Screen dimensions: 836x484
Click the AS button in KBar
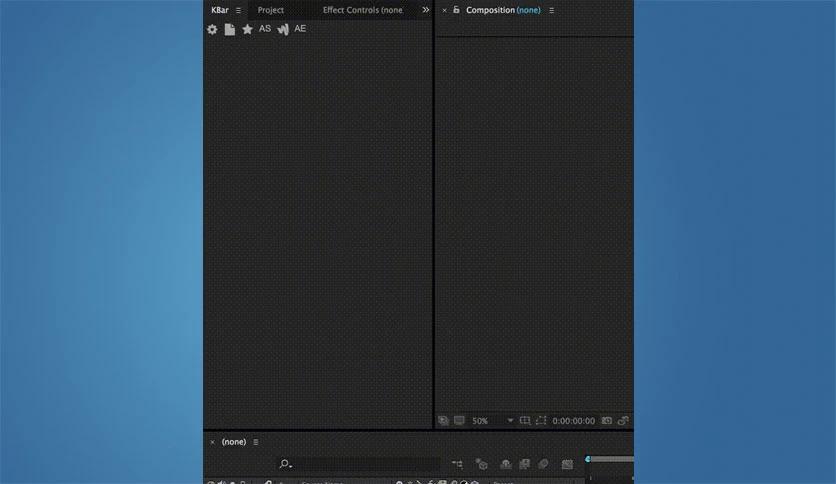coord(265,29)
